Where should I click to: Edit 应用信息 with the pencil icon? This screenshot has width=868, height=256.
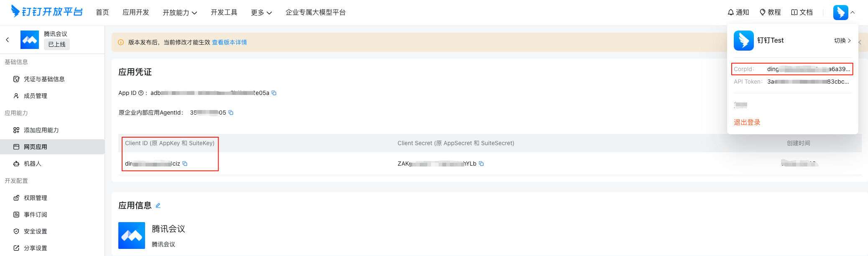(158, 205)
